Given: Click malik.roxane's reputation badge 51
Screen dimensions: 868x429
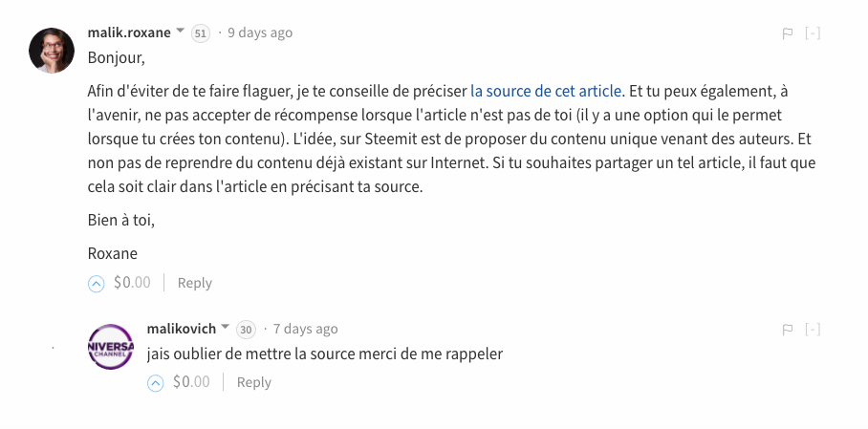Looking at the screenshot, I should [x=201, y=33].
